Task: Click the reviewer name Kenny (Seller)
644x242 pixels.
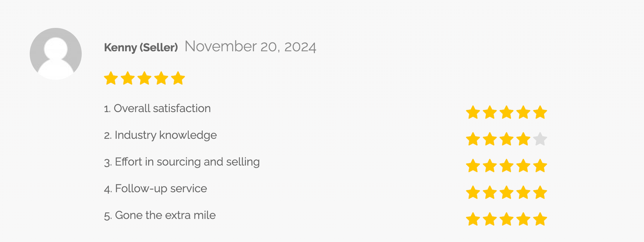Action: [x=141, y=47]
